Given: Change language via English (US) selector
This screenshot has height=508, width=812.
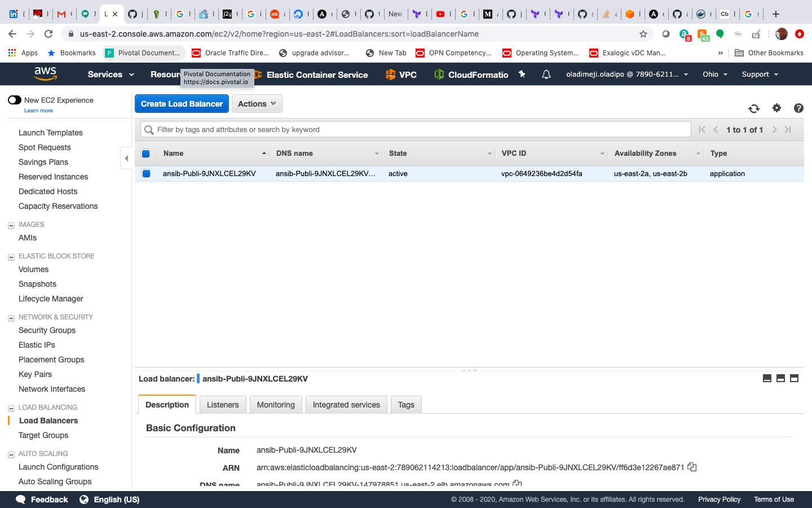Looking at the screenshot, I should 109,500.
